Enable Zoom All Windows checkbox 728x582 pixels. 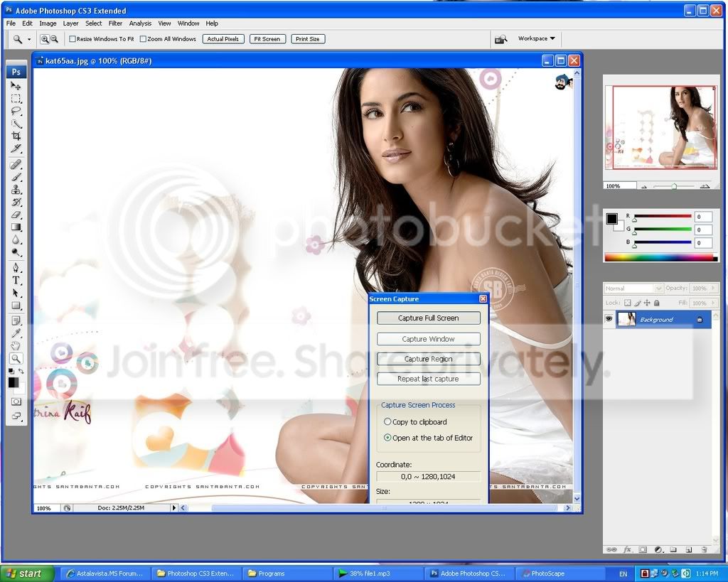pos(143,39)
